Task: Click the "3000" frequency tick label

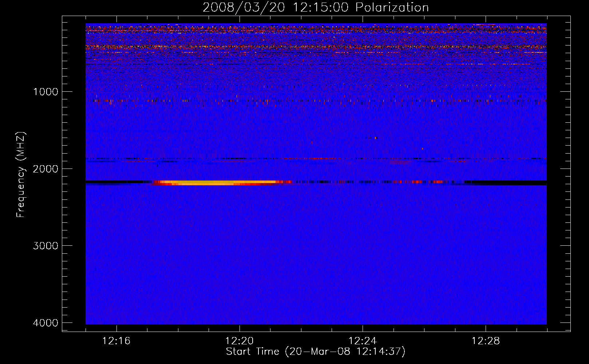Action: (x=46, y=245)
